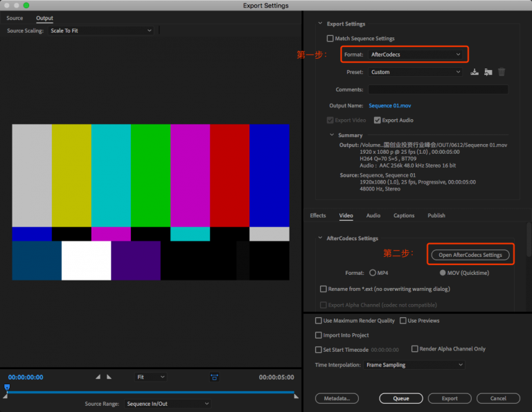Viewport: 532px width, 412px height.
Task: Open the Source Range dropdown
Action: (168, 404)
